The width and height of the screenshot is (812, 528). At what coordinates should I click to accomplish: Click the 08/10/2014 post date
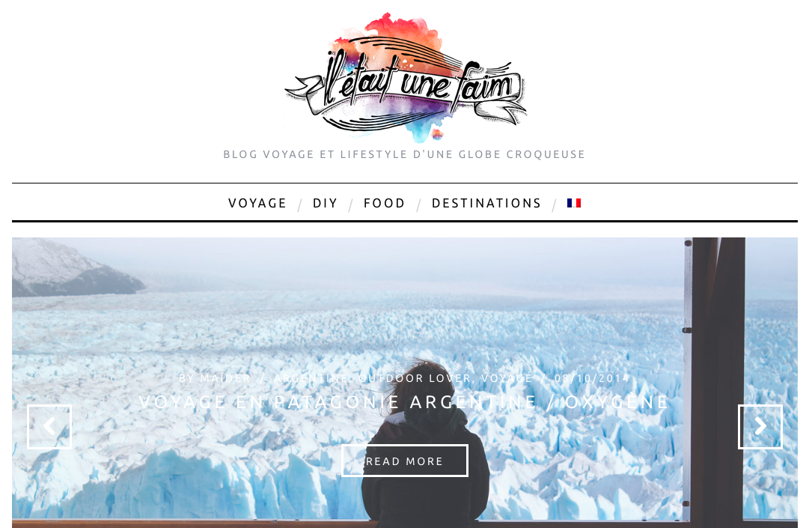click(592, 378)
